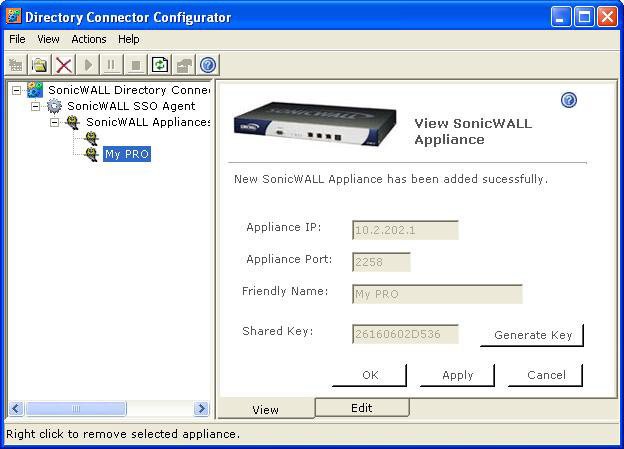Click the Generate Key button
Image resolution: width=624 pixels, height=449 pixels.
click(x=532, y=335)
